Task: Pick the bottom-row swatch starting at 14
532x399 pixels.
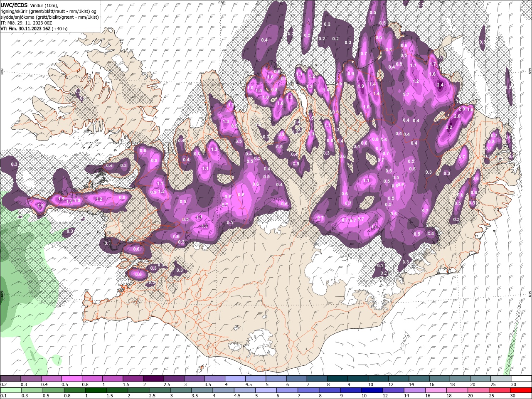Action: [x=414, y=390]
